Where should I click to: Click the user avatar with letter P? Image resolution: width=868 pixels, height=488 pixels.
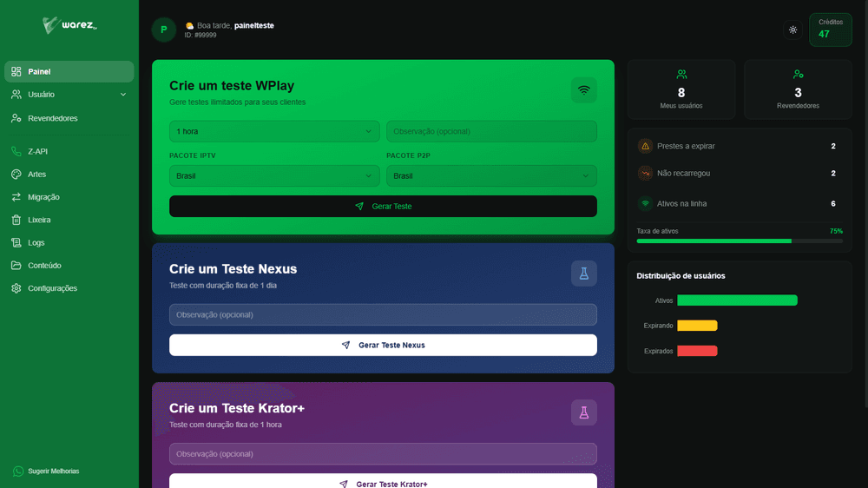164,30
